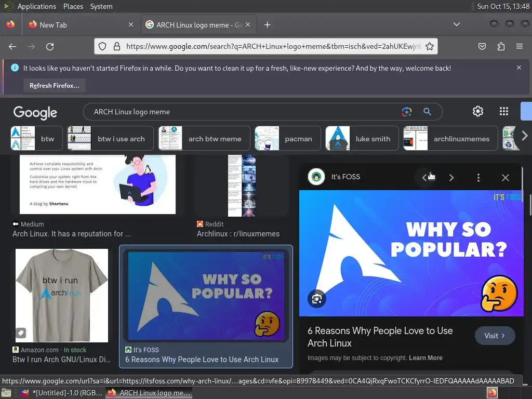Go to next image in preview panel

(451, 178)
